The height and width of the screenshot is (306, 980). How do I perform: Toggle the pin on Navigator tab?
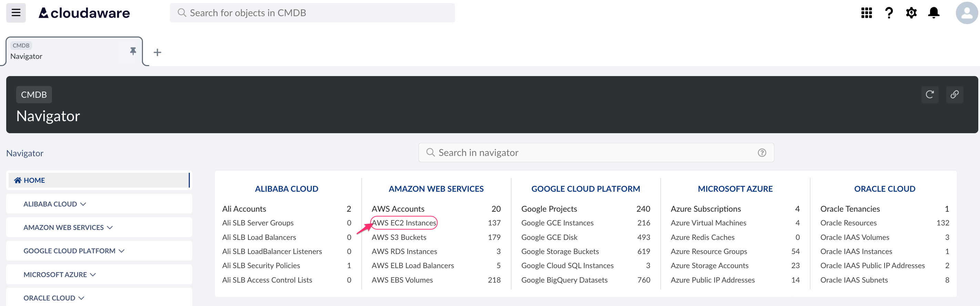click(x=133, y=51)
